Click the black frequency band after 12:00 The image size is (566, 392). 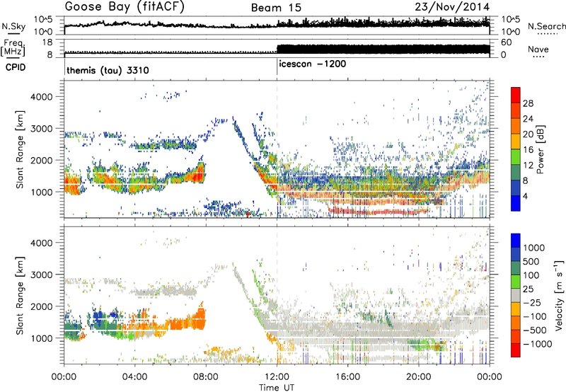tap(383, 50)
